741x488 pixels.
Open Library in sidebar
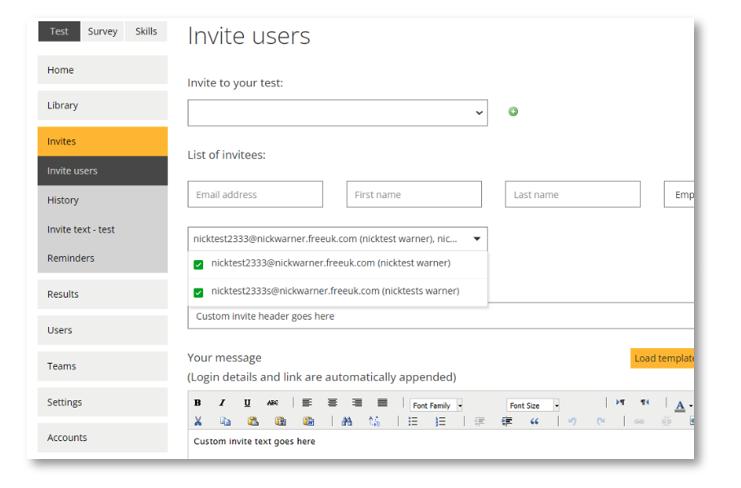(x=103, y=105)
